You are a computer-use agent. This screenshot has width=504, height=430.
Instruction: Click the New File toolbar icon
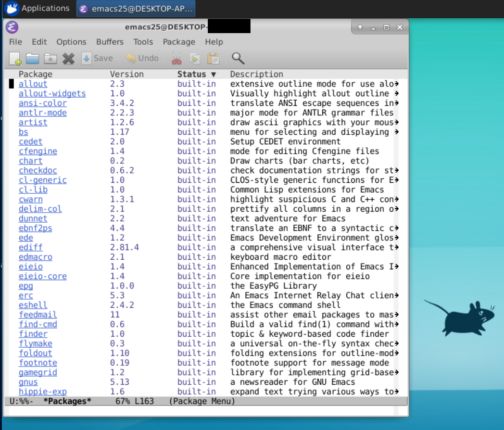click(15, 59)
